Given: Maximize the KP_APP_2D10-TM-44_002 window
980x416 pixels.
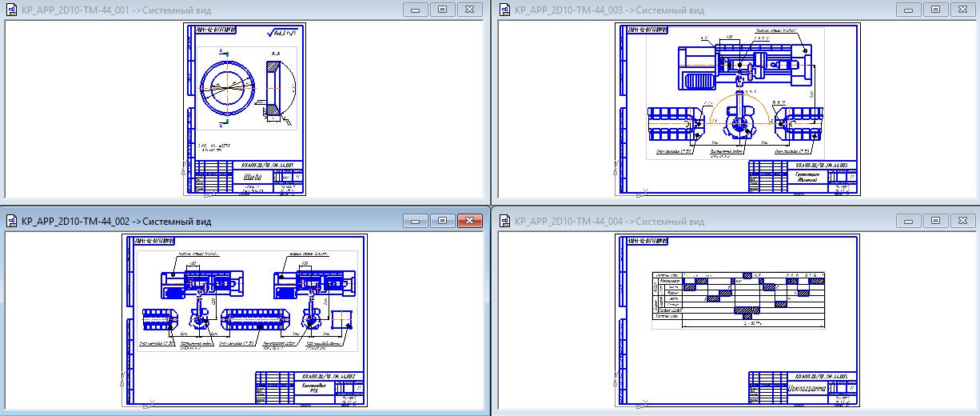Looking at the screenshot, I should 442,220.
